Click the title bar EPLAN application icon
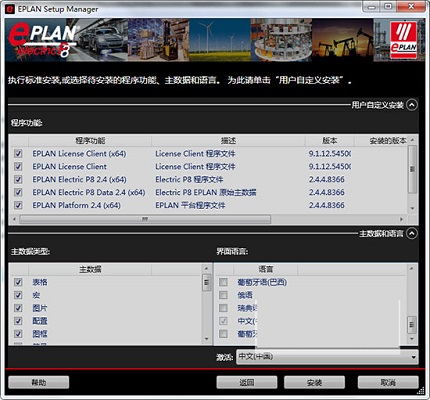Viewport: 430px width, 400px height. tap(10, 9)
